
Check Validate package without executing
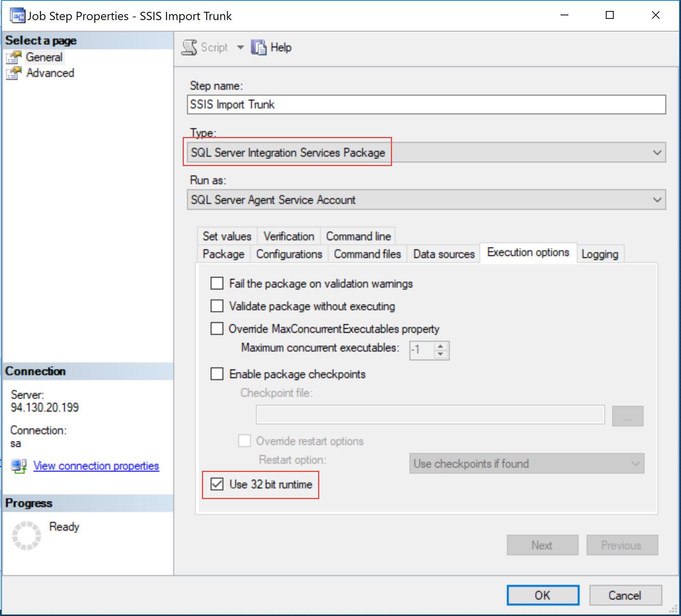217,306
